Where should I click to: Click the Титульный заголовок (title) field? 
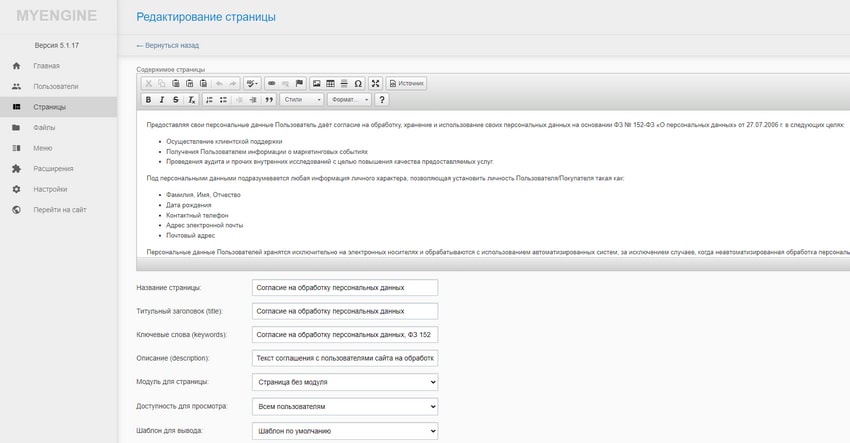click(x=345, y=311)
